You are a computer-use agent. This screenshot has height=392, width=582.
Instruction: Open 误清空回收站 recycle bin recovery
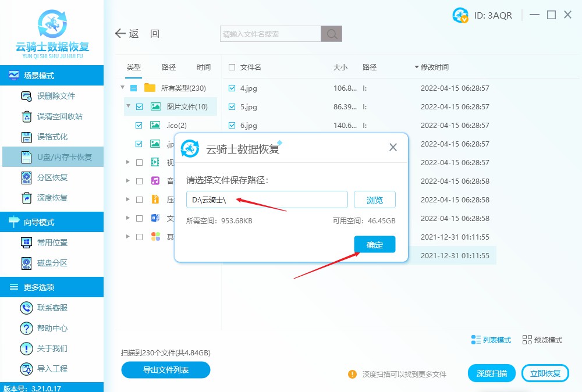(x=26, y=116)
